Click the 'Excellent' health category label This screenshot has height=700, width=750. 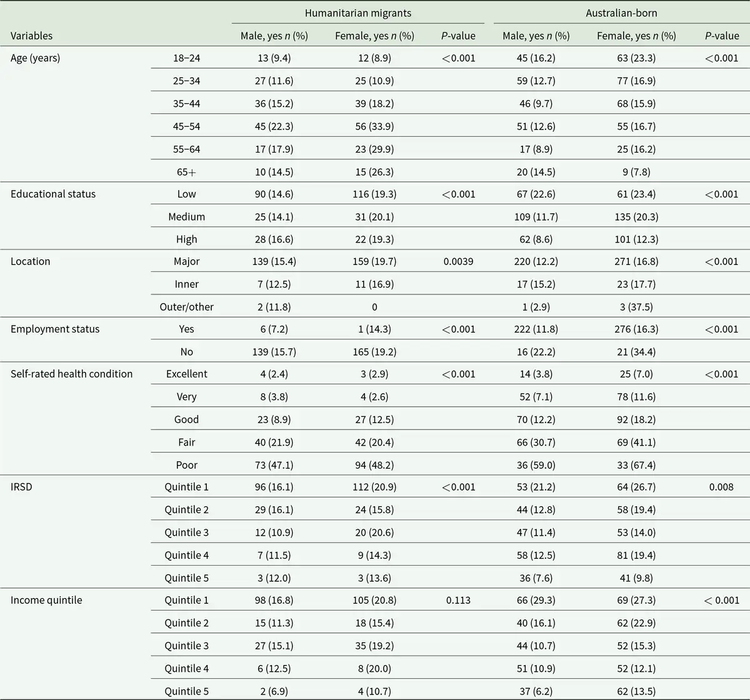coord(186,374)
